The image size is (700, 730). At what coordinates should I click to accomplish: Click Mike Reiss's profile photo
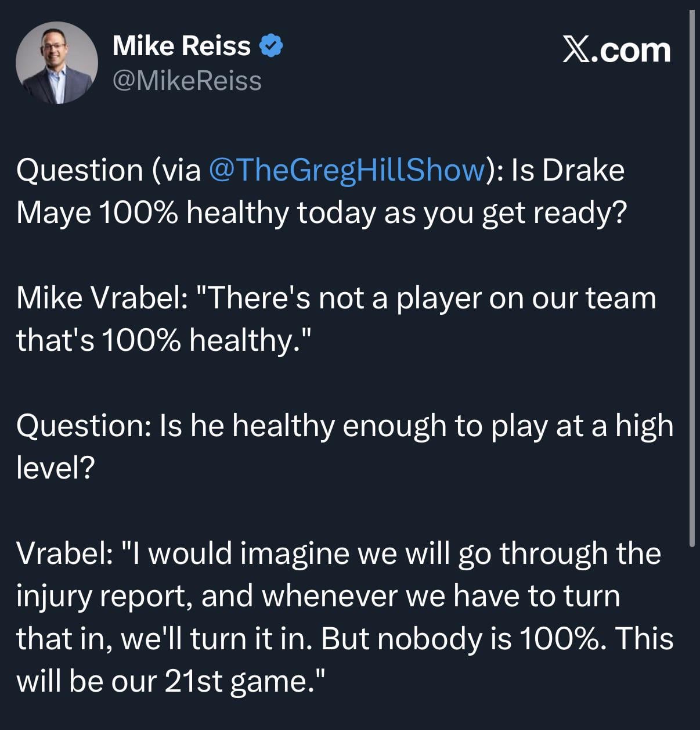pos(56,63)
